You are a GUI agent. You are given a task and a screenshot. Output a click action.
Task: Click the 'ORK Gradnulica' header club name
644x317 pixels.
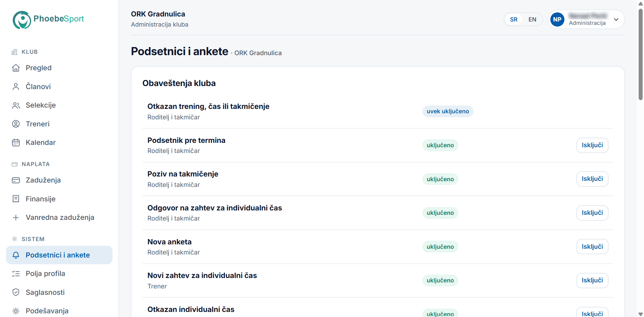tap(158, 14)
